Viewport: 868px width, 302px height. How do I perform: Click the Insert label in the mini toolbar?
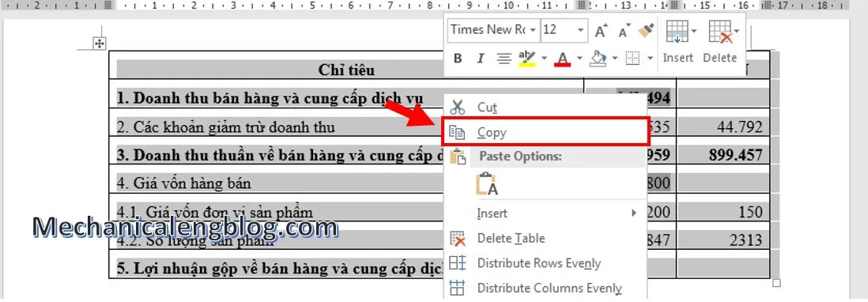(678, 58)
